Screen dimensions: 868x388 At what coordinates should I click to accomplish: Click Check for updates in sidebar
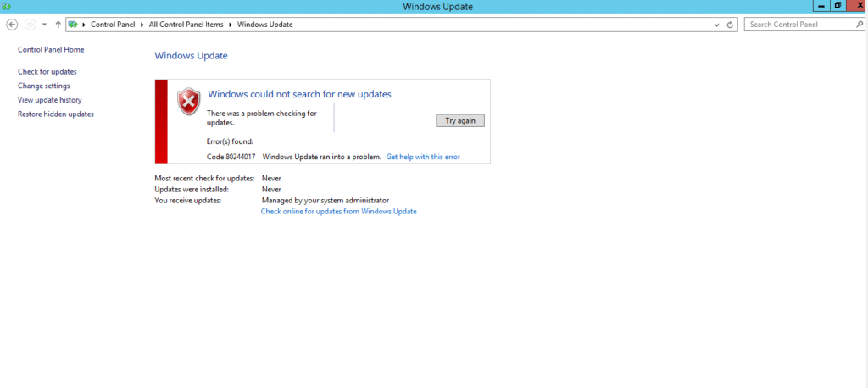(47, 72)
